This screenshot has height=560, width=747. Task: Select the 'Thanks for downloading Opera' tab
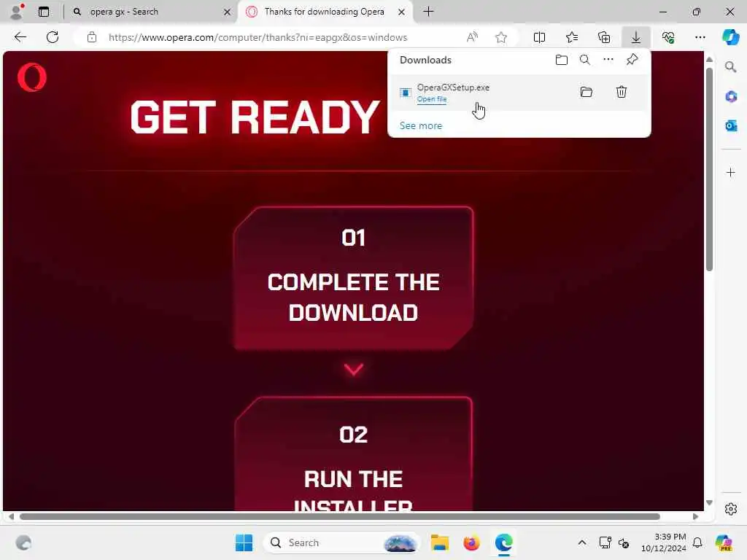tap(324, 12)
